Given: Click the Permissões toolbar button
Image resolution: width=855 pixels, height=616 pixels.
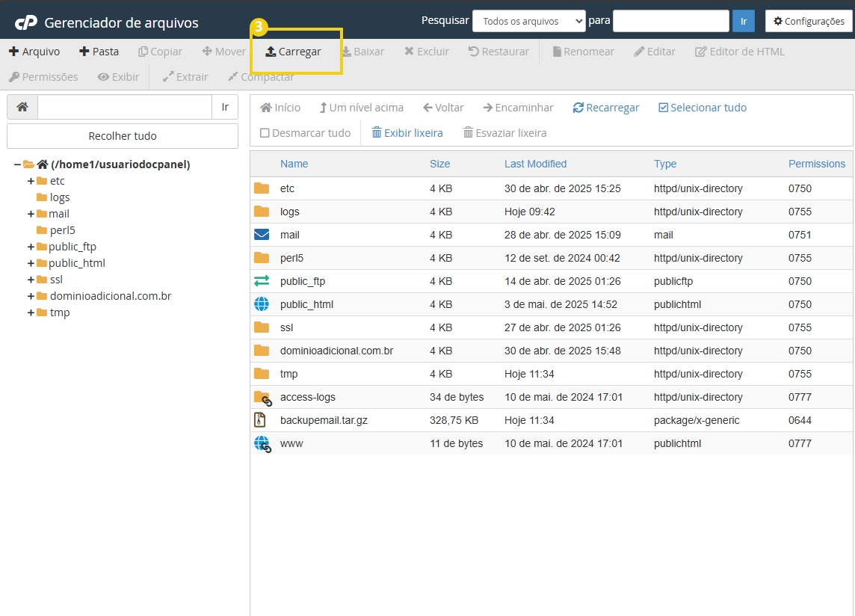Looking at the screenshot, I should pos(43,77).
